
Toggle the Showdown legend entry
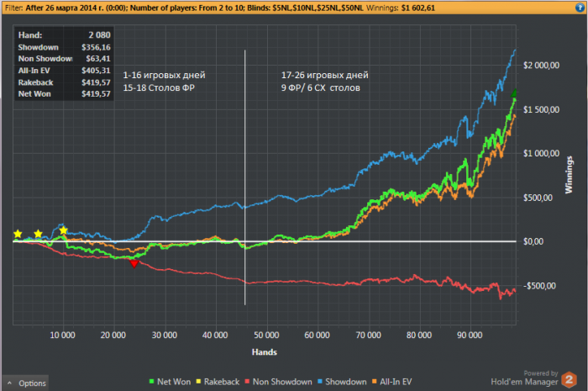pyautogui.click(x=342, y=382)
